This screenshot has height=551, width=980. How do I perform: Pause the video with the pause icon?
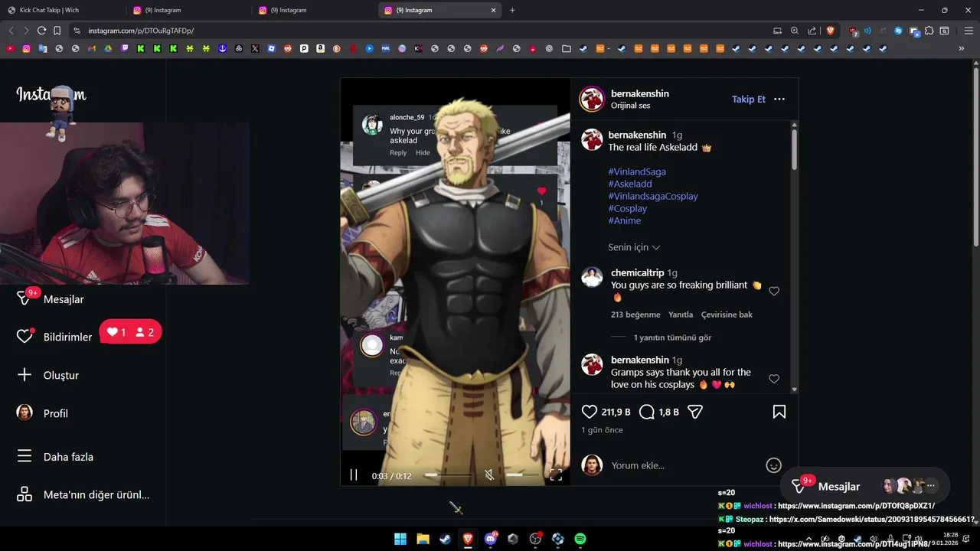tap(354, 475)
